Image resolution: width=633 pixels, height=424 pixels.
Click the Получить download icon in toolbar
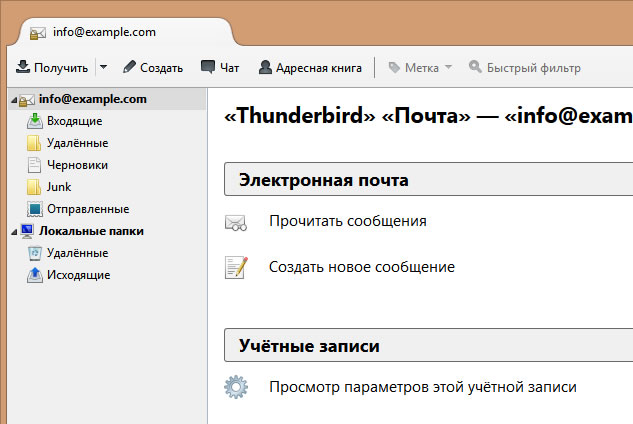[x=22, y=68]
